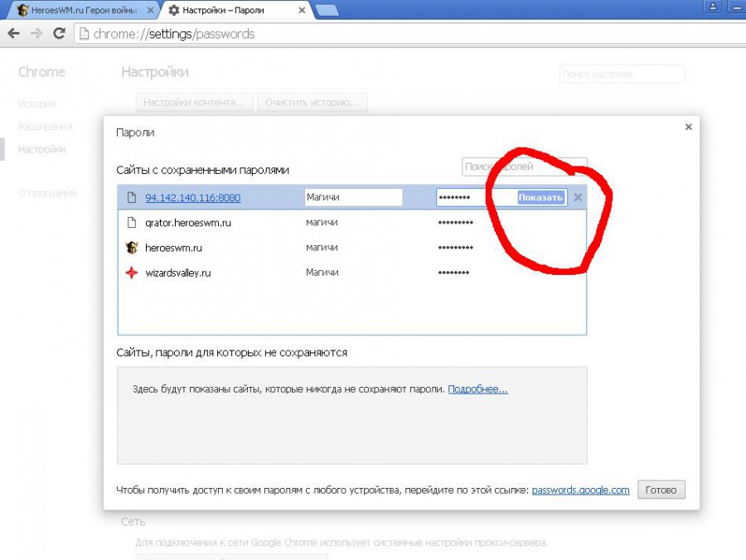Viewport: 746px width, 560px height.
Task: Close the Настройки – Пароли tab
Action: (x=302, y=10)
